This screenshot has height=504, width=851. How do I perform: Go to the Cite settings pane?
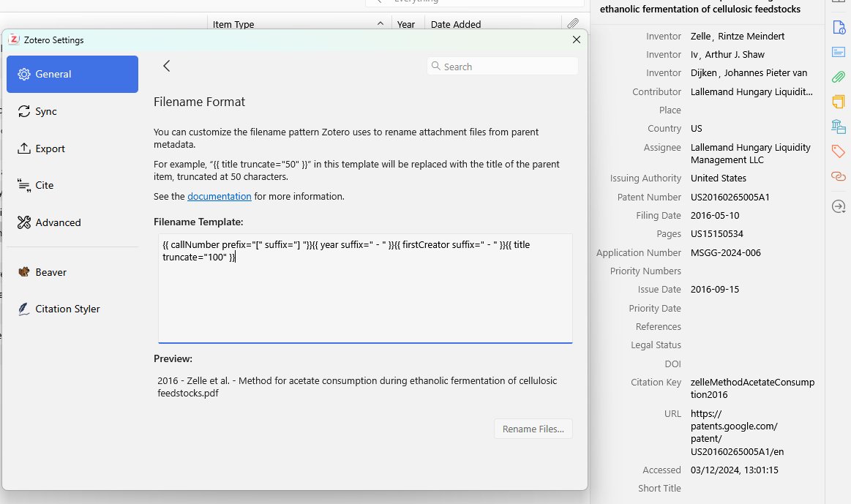72,186
